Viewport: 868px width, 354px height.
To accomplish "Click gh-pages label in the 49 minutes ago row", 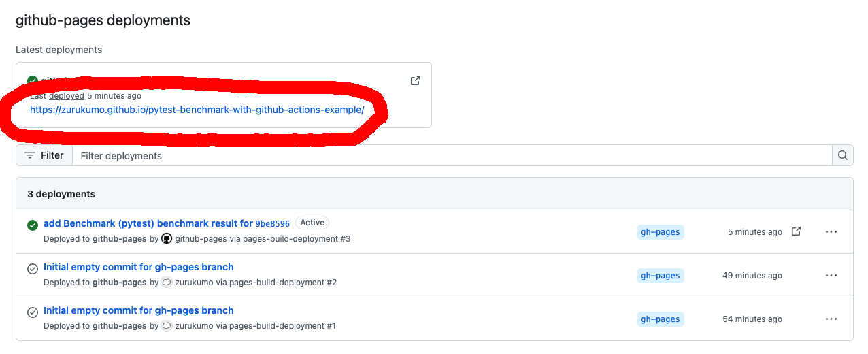I will coord(661,276).
